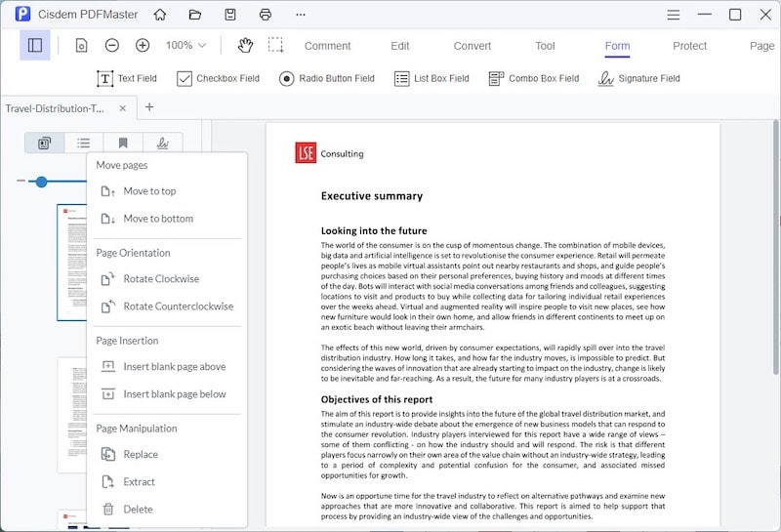Open the 100% zoom level dropdown
Screen dimensions: 781x532
[x=185, y=45]
